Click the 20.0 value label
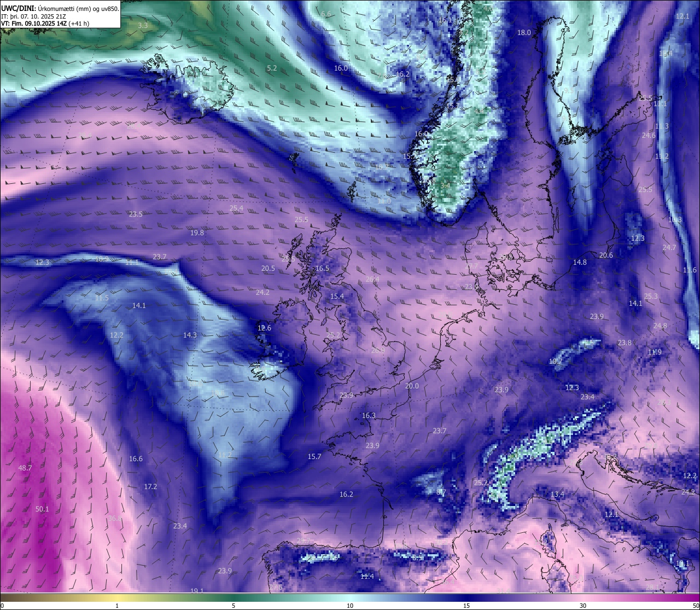700x610 pixels. (412, 386)
